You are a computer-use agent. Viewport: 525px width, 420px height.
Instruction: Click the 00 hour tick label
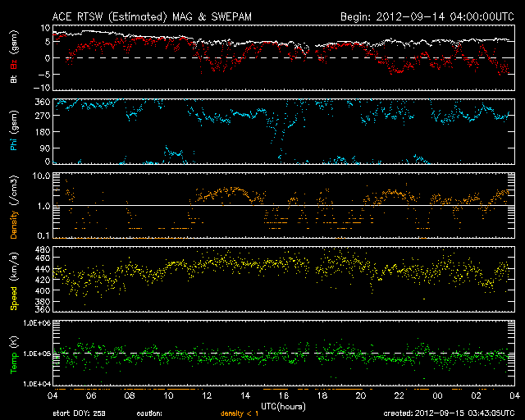(x=437, y=395)
